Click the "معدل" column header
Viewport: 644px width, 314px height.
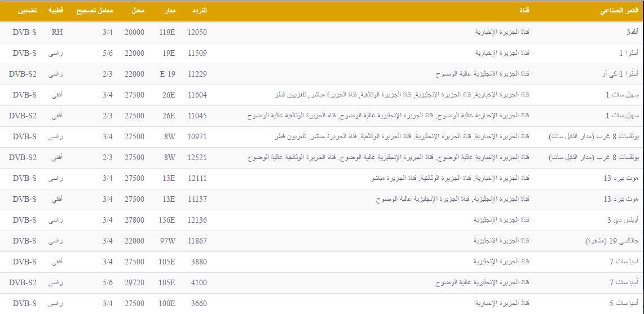(138, 11)
